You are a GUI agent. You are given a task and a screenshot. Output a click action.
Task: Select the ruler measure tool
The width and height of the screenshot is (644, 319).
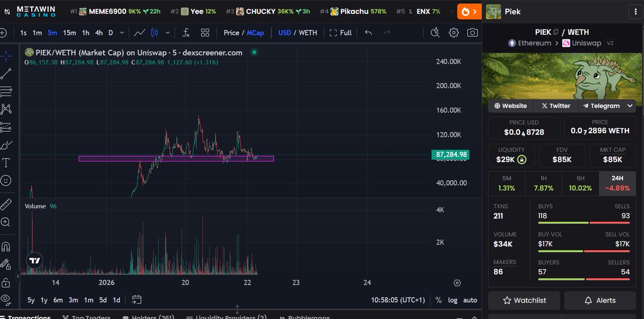6,204
